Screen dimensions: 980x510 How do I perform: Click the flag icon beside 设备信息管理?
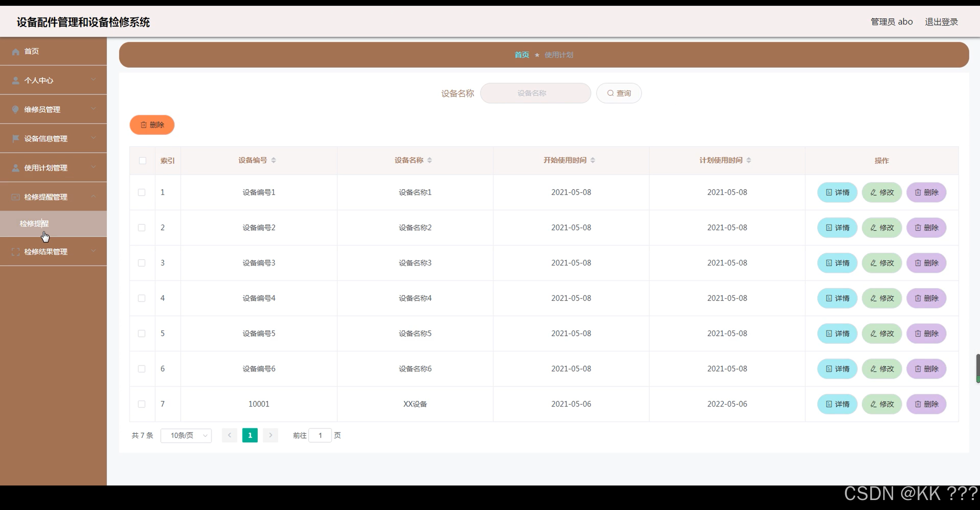[x=16, y=139]
